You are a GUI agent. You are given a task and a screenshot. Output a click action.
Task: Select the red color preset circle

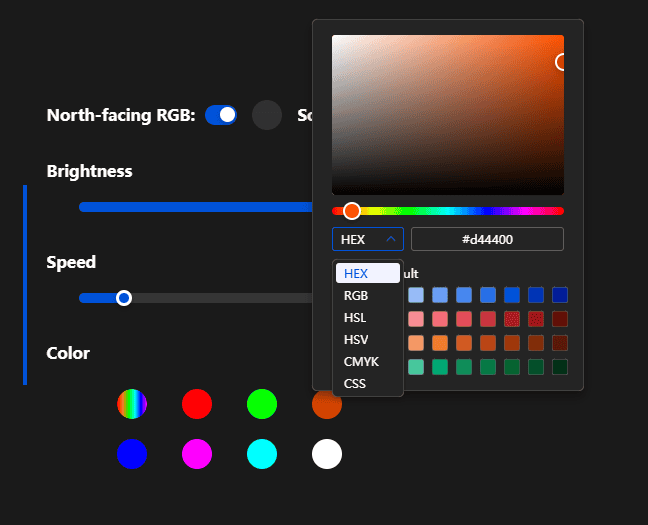click(x=197, y=404)
